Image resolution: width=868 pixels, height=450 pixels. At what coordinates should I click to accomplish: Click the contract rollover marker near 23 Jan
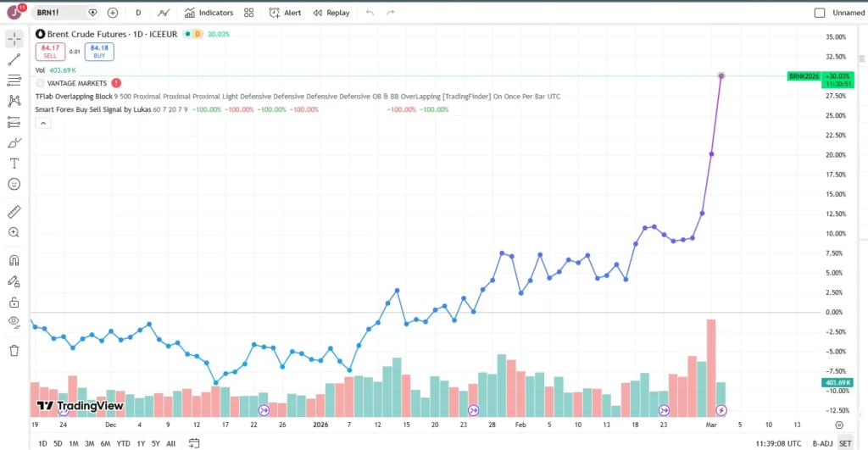(x=473, y=410)
